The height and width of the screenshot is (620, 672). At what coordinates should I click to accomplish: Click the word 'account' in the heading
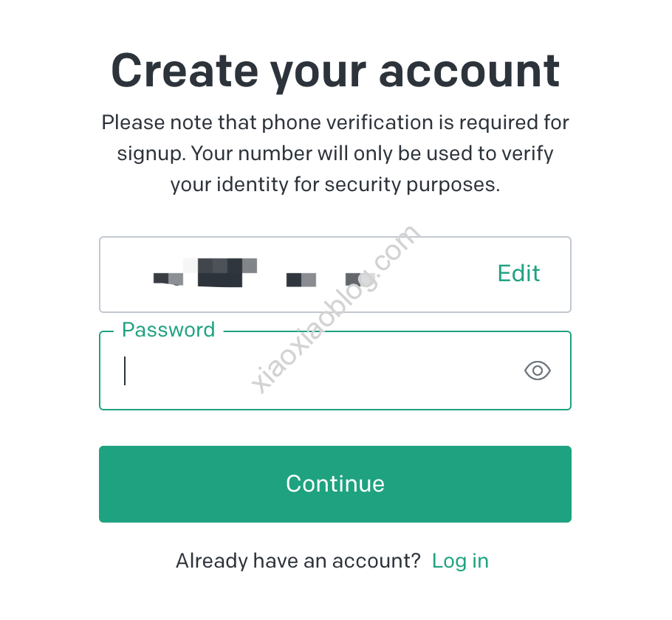point(469,72)
